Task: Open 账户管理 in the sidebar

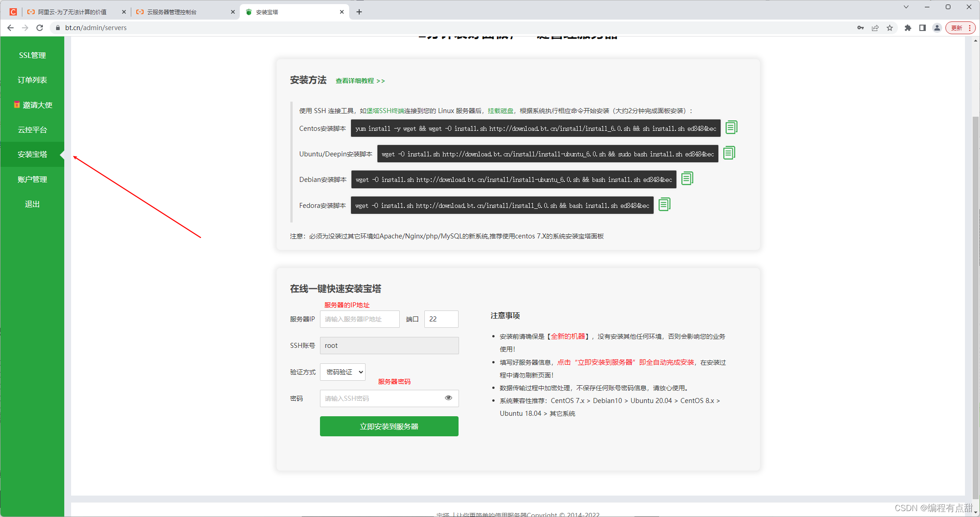Action: tap(32, 179)
